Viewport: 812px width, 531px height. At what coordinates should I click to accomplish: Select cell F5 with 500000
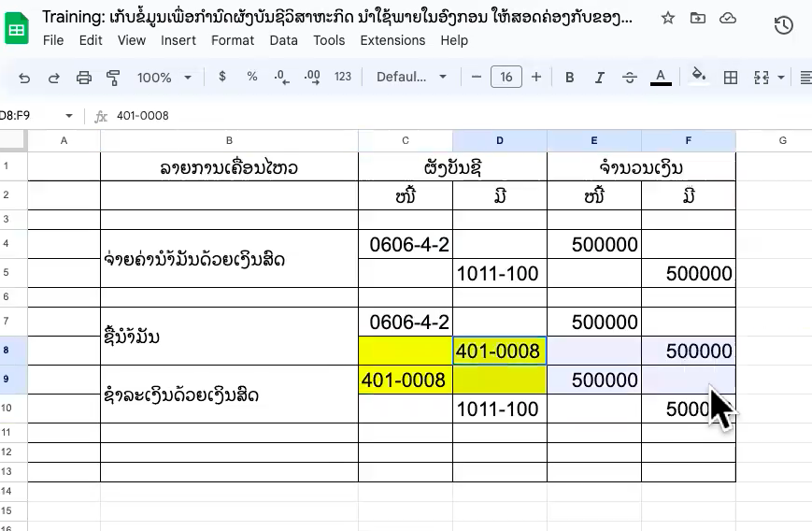[x=689, y=273]
